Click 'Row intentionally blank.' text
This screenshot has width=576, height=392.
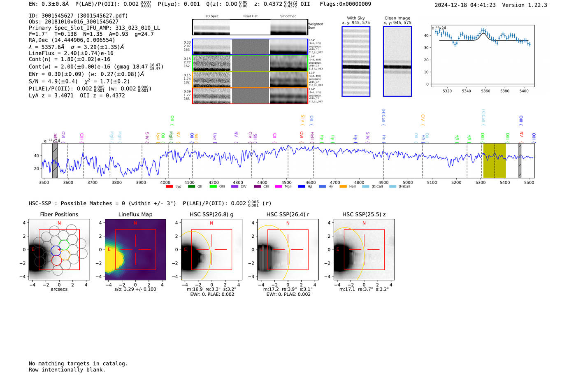coord(67,370)
